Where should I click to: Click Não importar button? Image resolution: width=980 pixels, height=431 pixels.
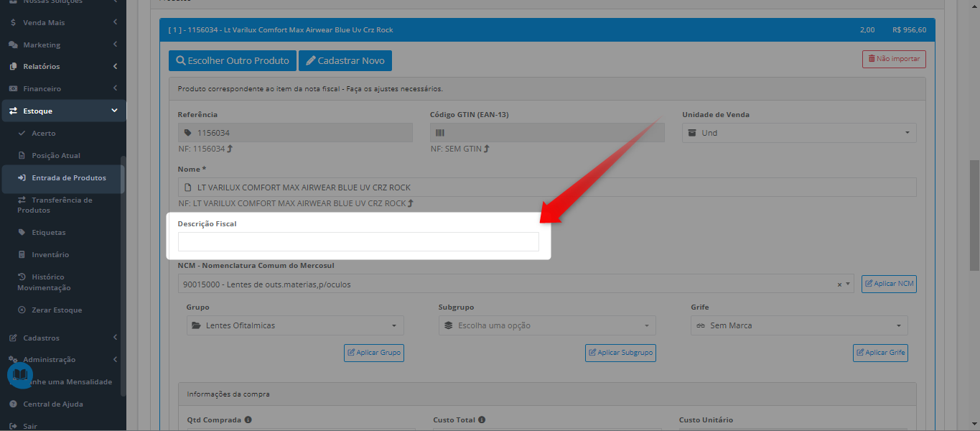pos(894,59)
